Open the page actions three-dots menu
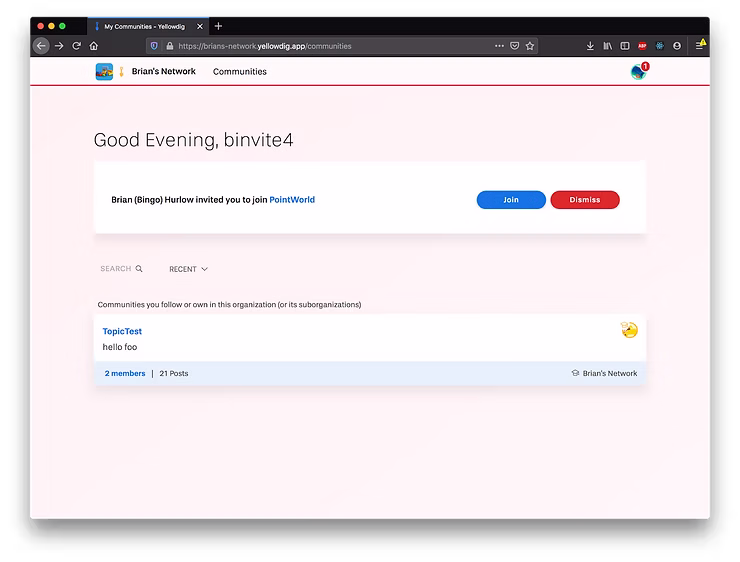740x562 pixels. click(x=499, y=46)
